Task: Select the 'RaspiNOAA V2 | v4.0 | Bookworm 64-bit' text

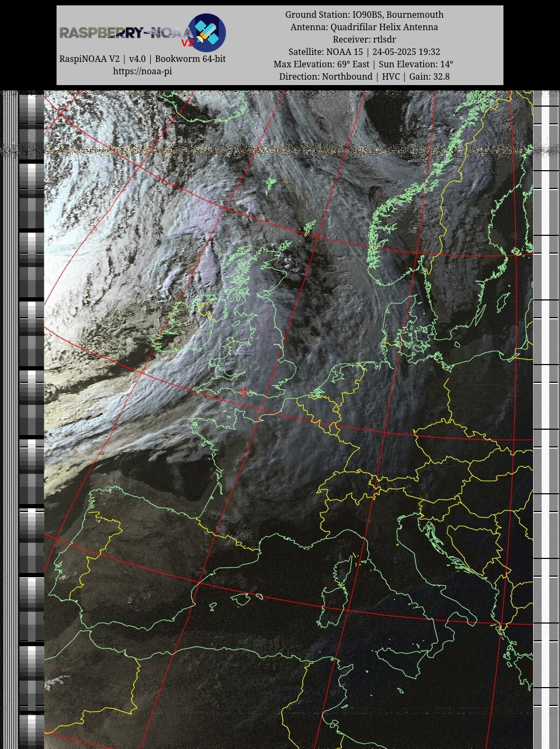Action: 142,59
